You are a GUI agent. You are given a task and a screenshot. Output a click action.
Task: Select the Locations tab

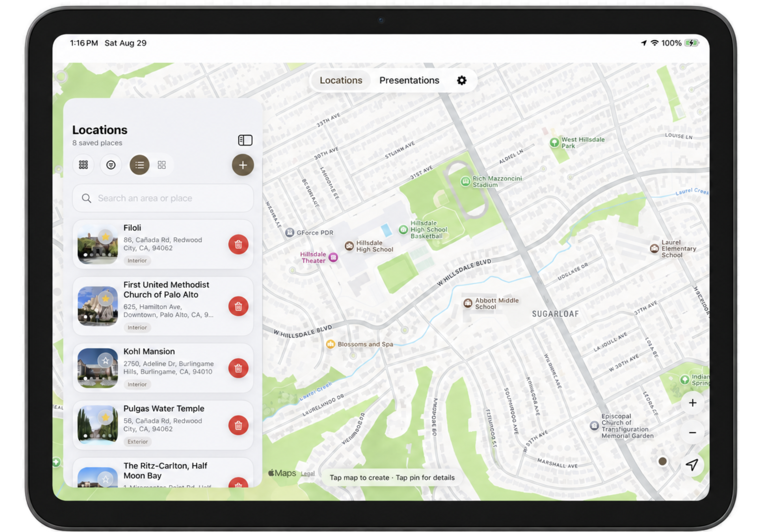click(341, 80)
